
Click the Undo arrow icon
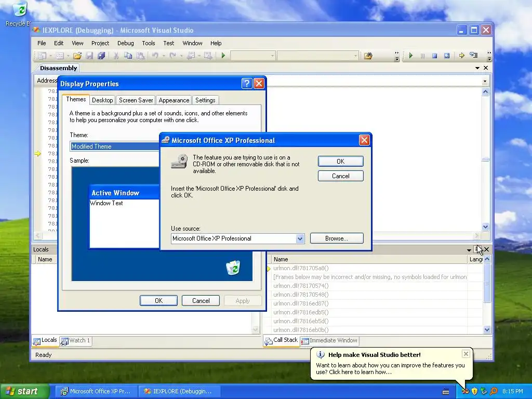pos(155,56)
